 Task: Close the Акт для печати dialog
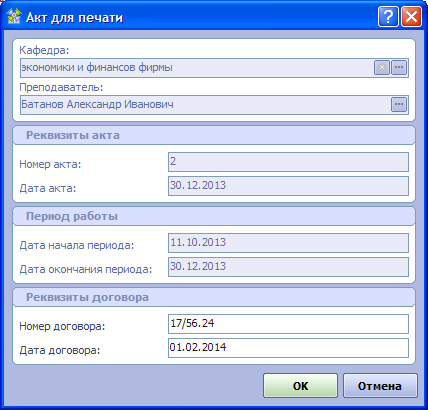point(411,16)
